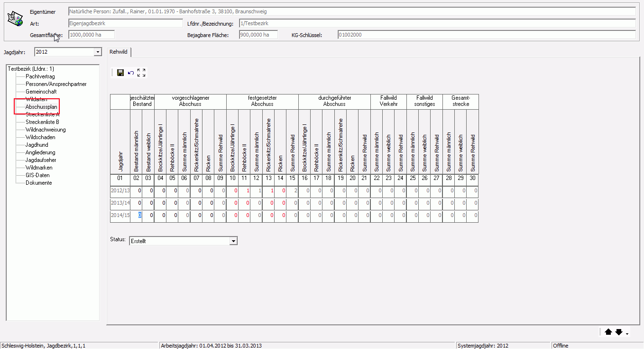644x349 pixels.
Task: Click the KG-Schlüssel field
Action: (x=486, y=35)
